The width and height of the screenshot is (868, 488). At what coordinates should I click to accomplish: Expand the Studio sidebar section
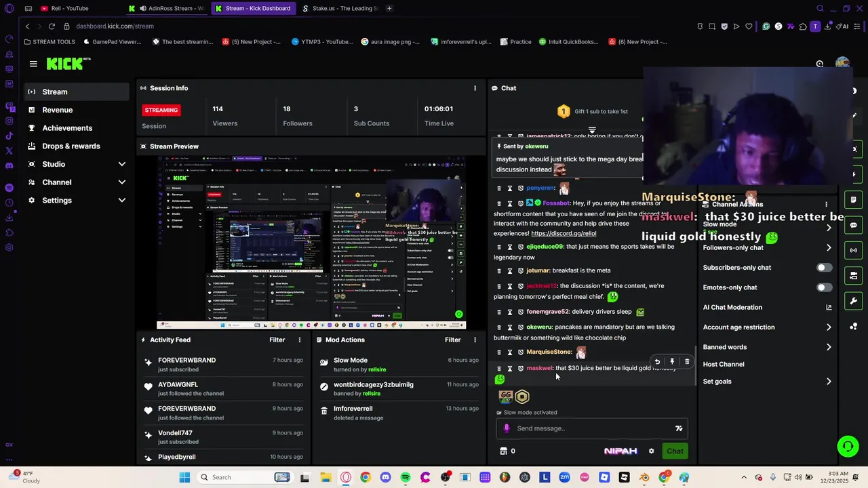pyautogui.click(x=122, y=164)
